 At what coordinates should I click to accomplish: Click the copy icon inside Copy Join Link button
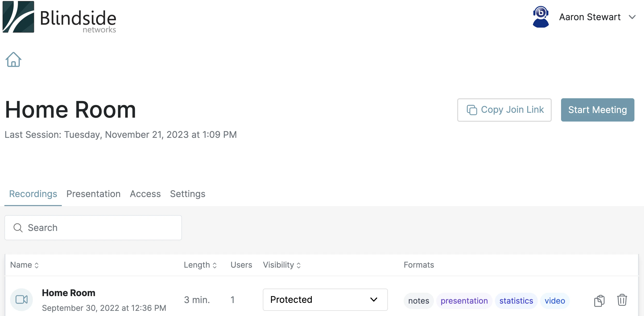(x=472, y=110)
